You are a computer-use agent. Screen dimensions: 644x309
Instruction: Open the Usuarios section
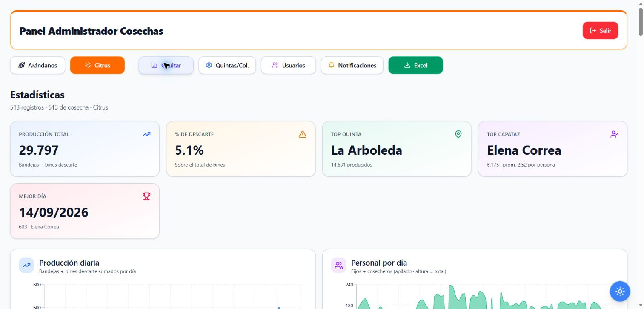point(289,65)
